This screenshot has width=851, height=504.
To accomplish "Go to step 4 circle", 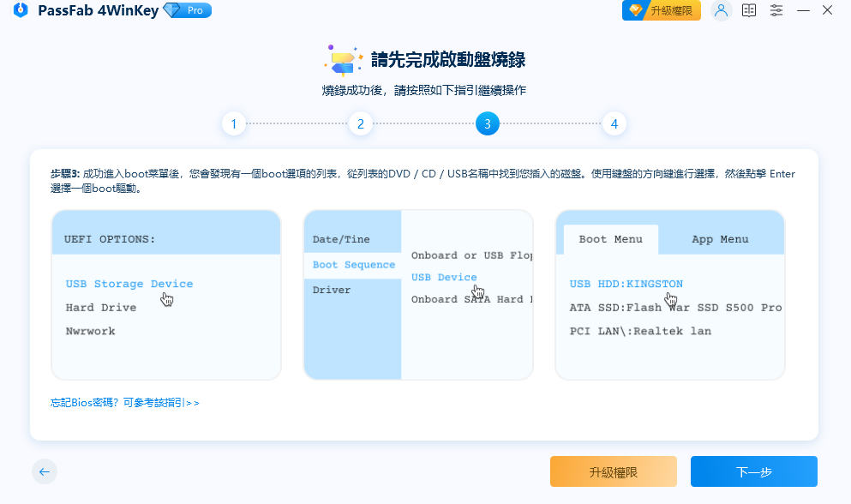I will pyautogui.click(x=614, y=123).
